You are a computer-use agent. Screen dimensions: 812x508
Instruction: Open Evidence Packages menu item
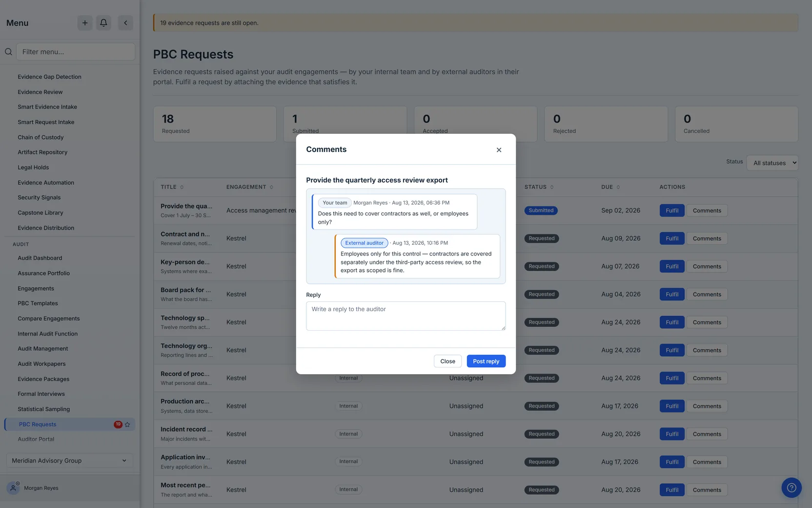coord(43,379)
